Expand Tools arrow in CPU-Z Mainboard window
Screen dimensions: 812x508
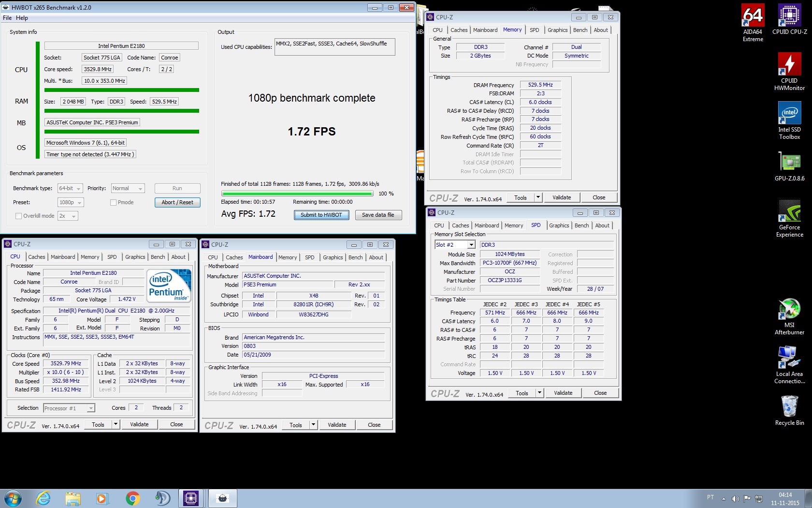tap(313, 425)
